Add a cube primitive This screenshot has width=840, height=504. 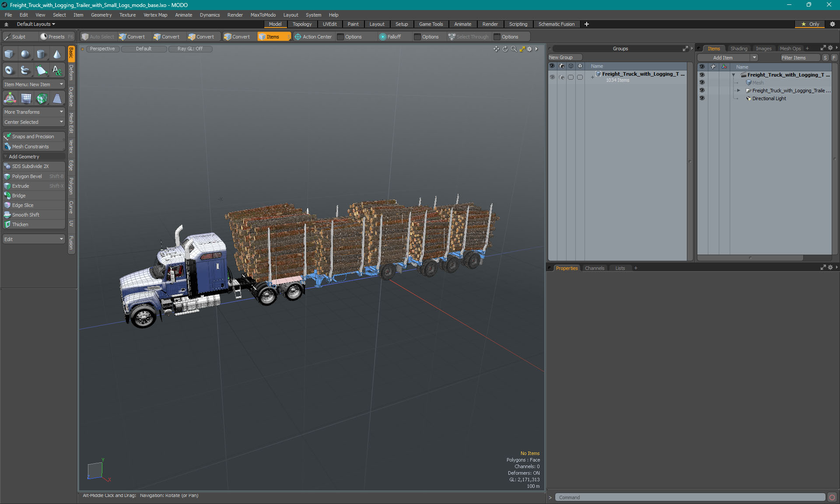point(10,54)
